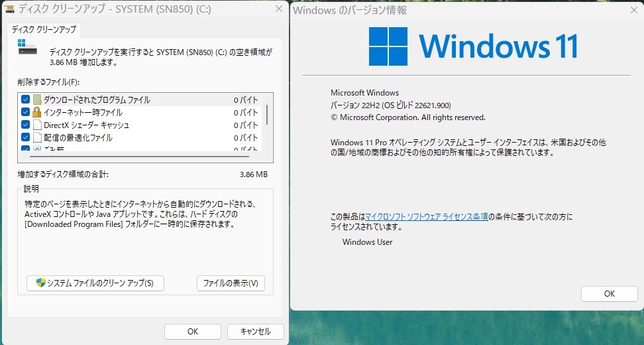Select the インターネット一時ファイル row text

click(x=83, y=112)
